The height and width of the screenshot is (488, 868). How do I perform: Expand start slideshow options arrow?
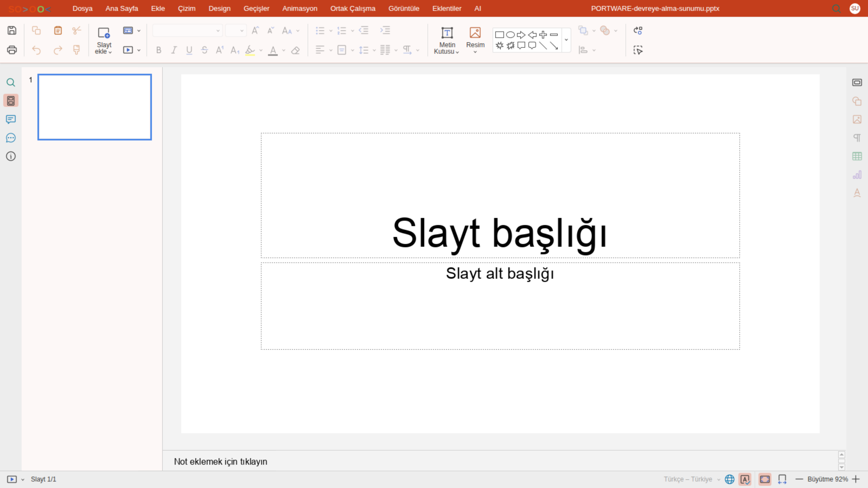click(139, 50)
